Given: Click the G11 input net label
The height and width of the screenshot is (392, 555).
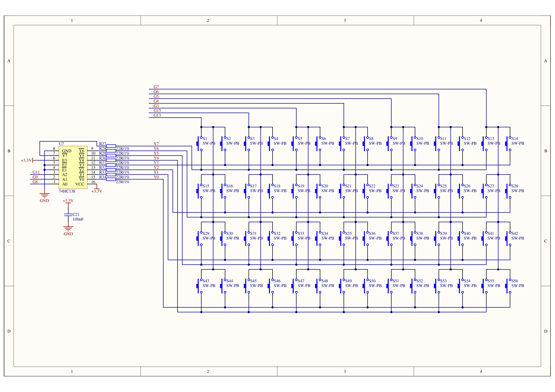Looking at the screenshot, I should [x=36, y=173].
